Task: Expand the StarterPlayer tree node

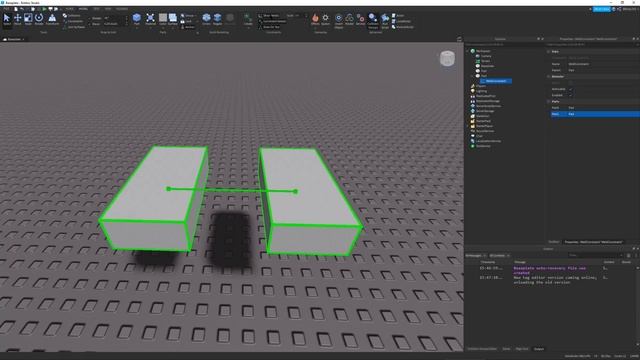Action: [468, 126]
